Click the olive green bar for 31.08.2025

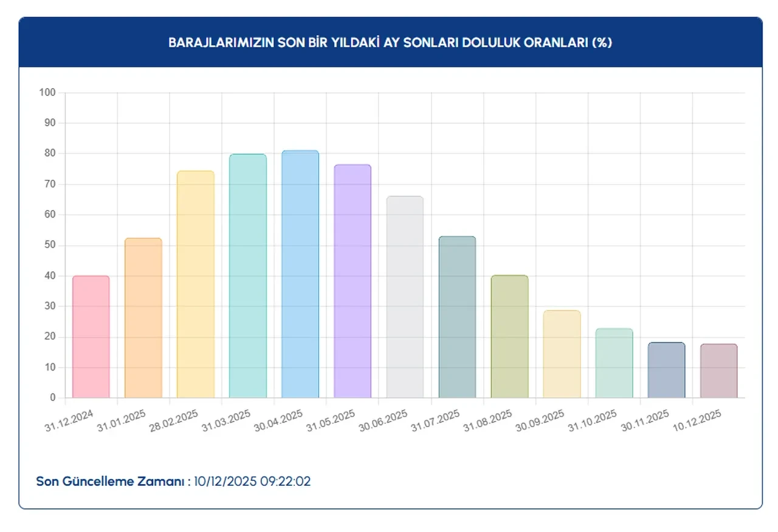coord(509,336)
